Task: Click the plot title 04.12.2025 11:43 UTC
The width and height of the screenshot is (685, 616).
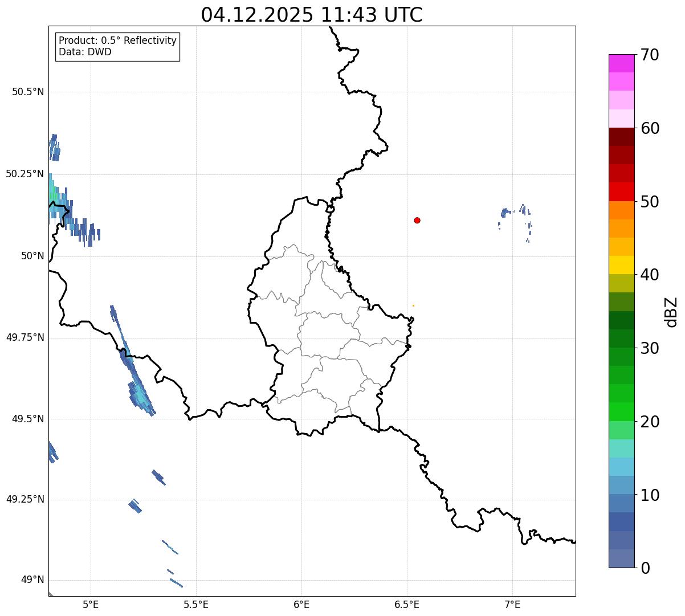Action: tap(312, 14)
